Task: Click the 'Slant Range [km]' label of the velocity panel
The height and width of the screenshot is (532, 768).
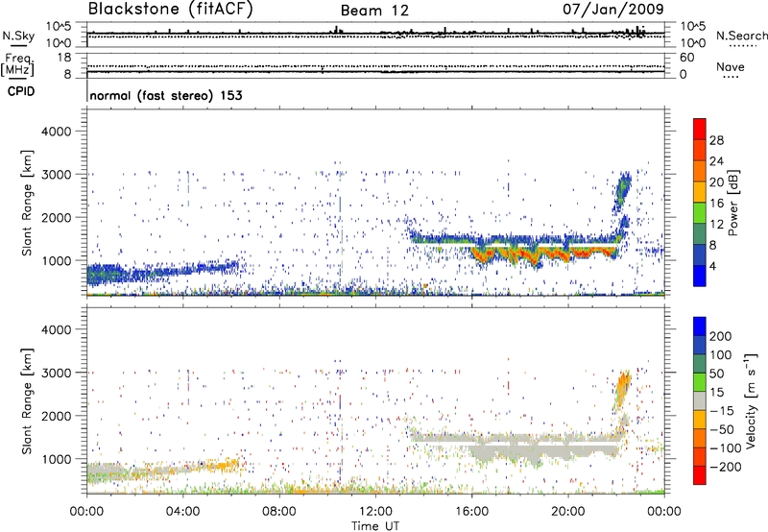Action: coord(27,400)
